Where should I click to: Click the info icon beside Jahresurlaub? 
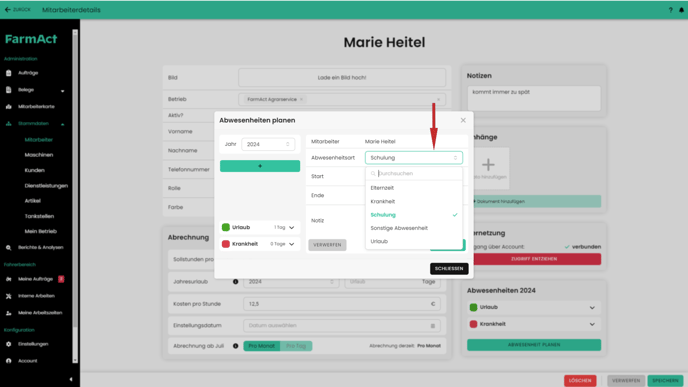pyautogui.click(x=236, y=282)
